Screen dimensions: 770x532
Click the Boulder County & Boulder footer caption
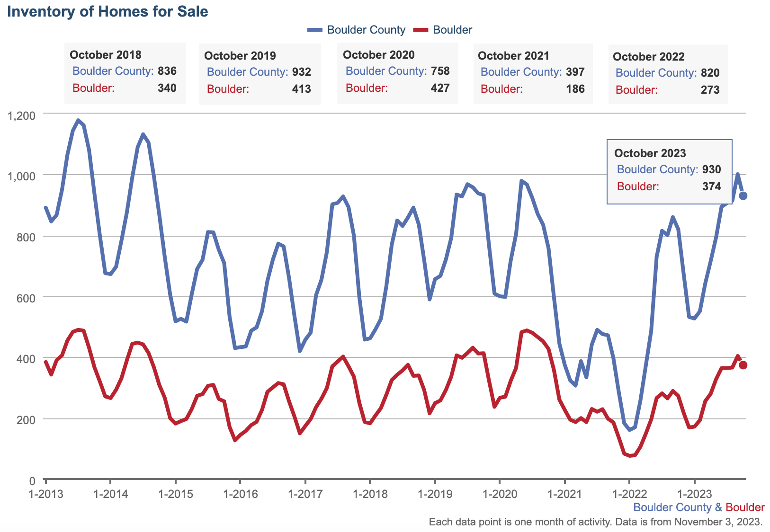[x=699, y=507]
